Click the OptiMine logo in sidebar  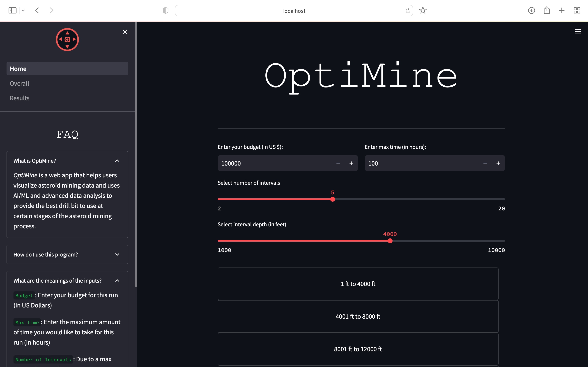(x=67, y=40)
